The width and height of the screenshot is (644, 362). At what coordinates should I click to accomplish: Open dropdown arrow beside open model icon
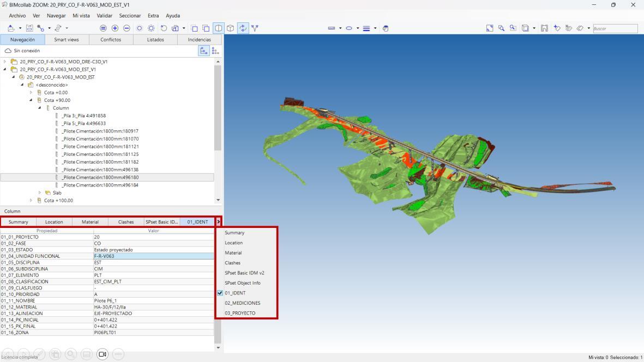tap(20, 28)
